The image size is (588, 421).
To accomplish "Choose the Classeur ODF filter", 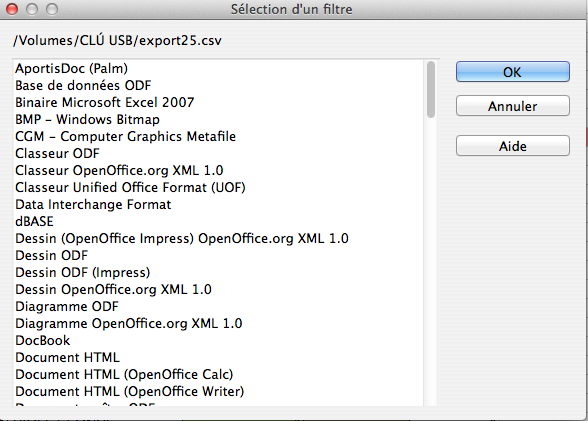I will [x=57, y=153].
